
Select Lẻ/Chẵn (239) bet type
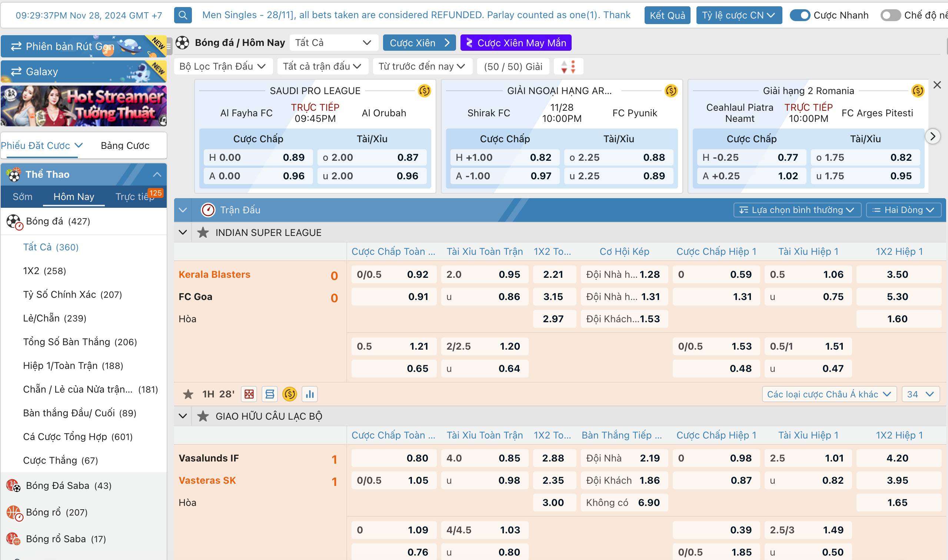(55, 319)
